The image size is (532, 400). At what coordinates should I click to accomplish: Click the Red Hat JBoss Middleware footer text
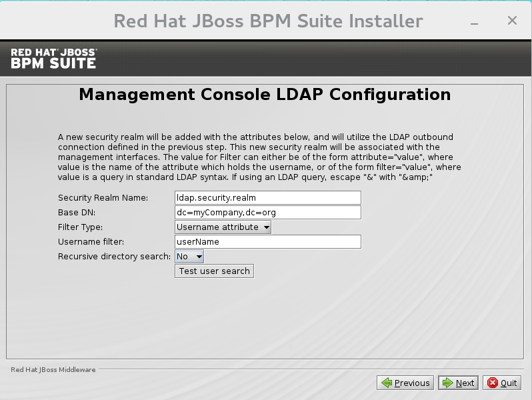tap(53, 369)
